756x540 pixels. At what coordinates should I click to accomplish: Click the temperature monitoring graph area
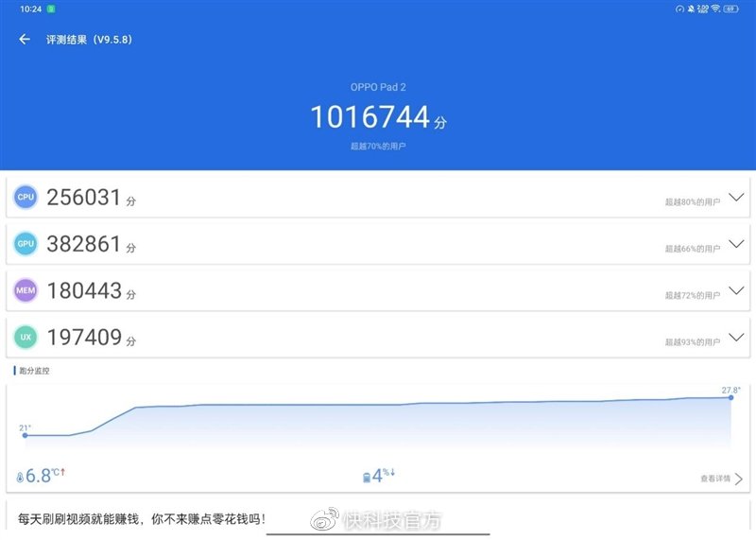pos(378,419)
